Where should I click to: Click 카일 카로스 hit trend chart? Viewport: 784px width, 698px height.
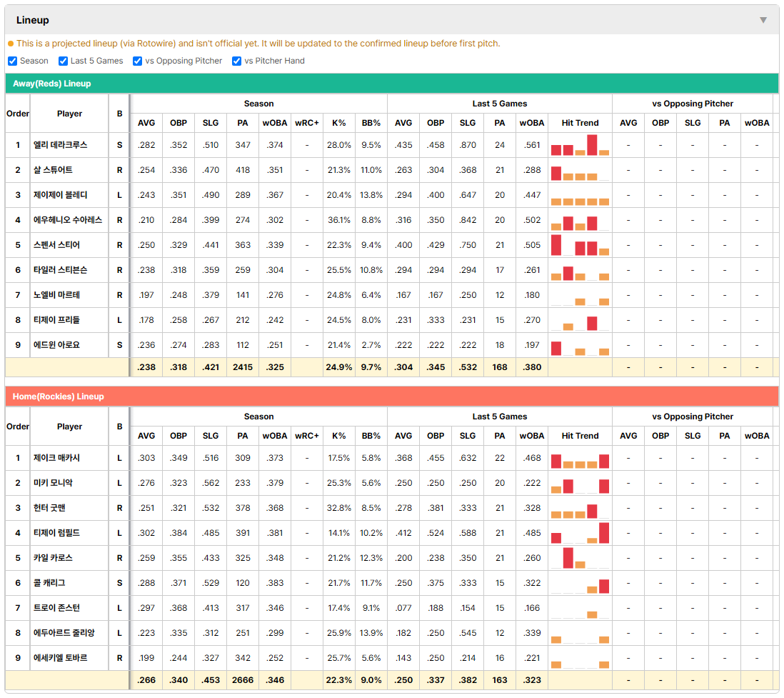[x=580, y=558]
